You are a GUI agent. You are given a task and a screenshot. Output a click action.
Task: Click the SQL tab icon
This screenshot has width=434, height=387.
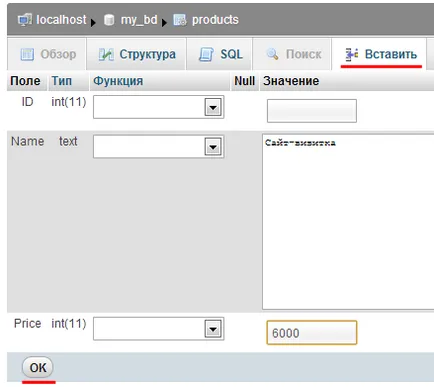[206, 54]
